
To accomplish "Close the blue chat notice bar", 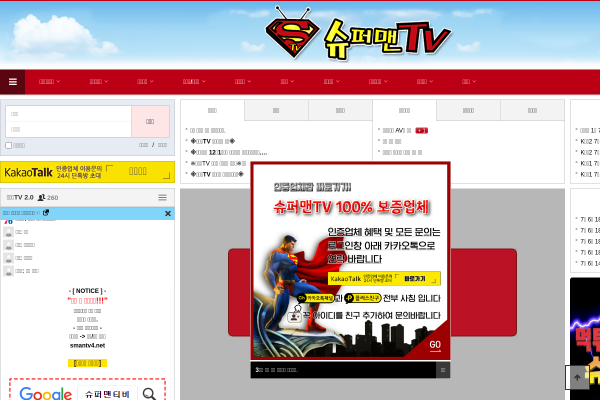I will pyautogui.click(x=168, y=214).
